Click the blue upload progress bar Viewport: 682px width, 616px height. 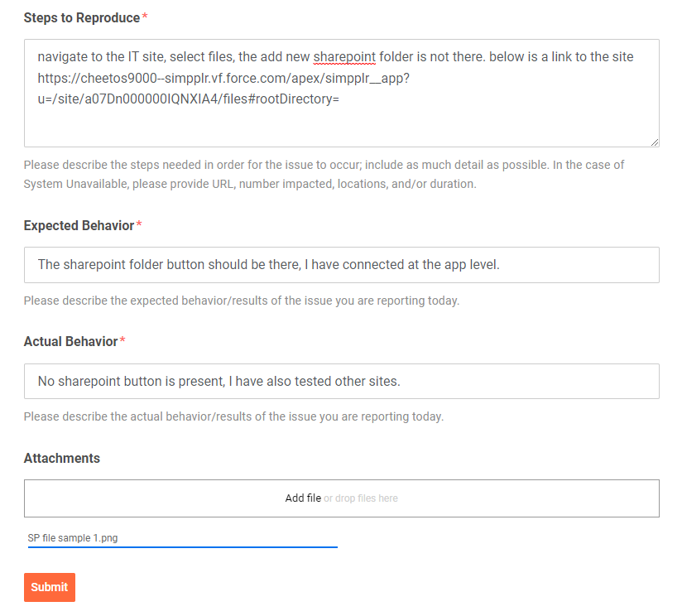pyautogui.click(x=183, y=546)
